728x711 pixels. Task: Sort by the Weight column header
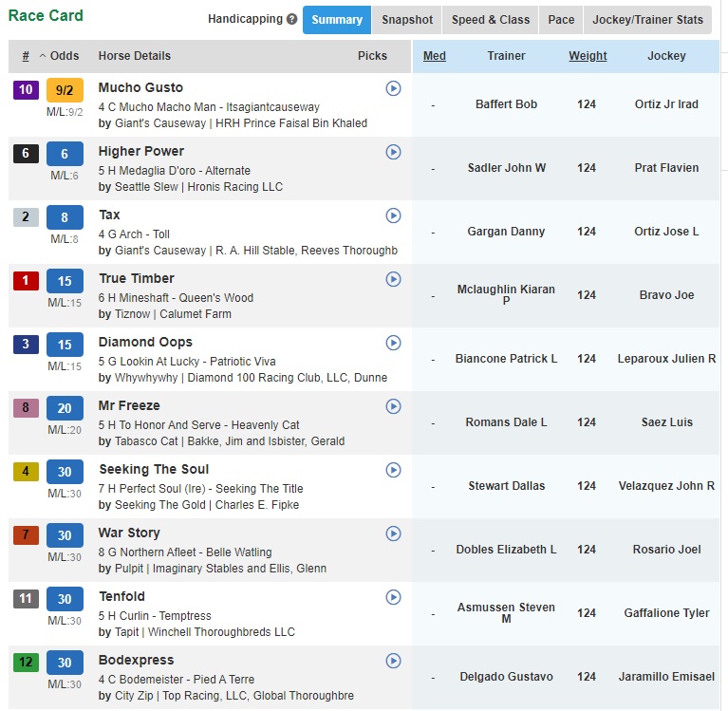(x=588, y=56)
